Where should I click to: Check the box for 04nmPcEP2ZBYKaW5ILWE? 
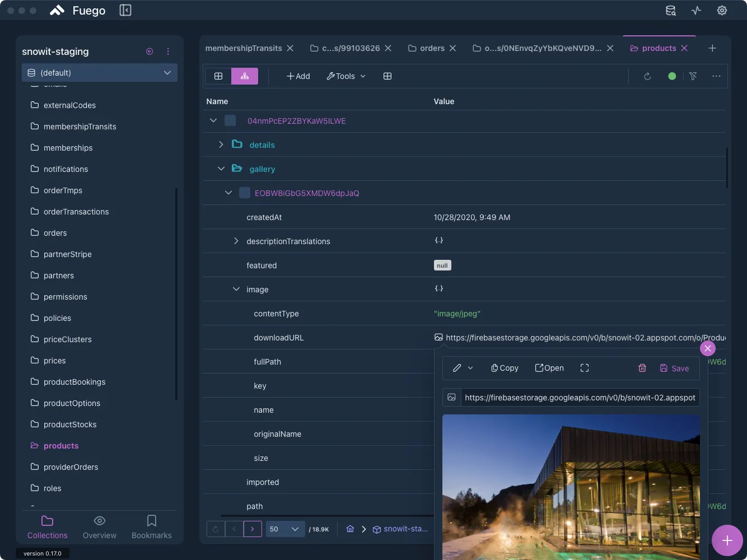click(x=230, y=120)
